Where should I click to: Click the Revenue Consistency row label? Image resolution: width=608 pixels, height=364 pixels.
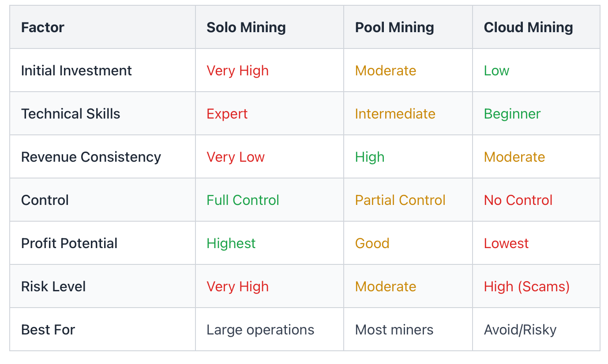pyautogui.click(x=91, y=157)
